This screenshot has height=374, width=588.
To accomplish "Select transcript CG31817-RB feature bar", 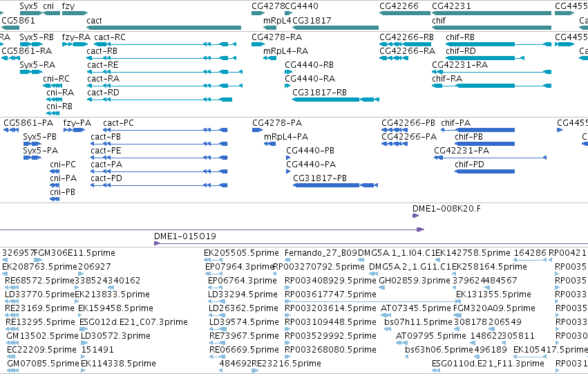I will [336, 100].
